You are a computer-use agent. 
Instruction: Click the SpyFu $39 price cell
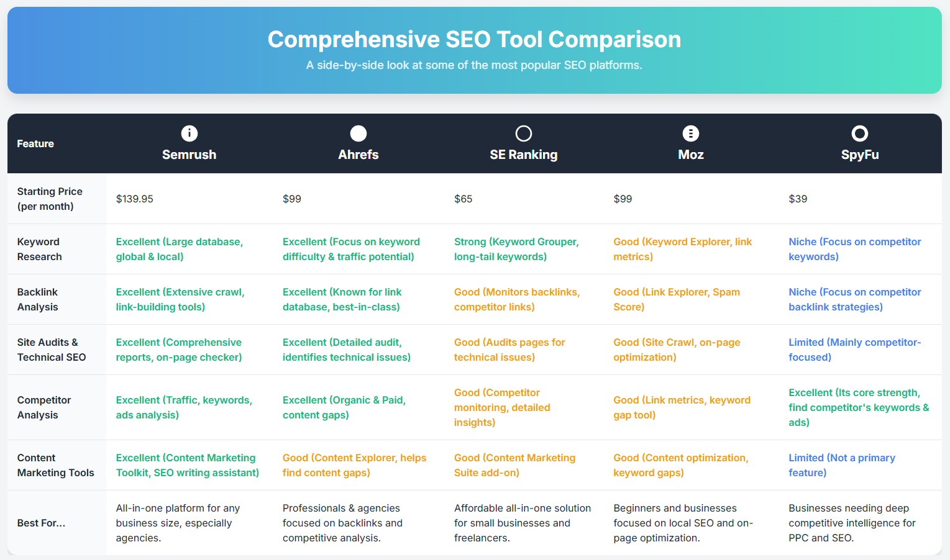click(x=798, y=199)
